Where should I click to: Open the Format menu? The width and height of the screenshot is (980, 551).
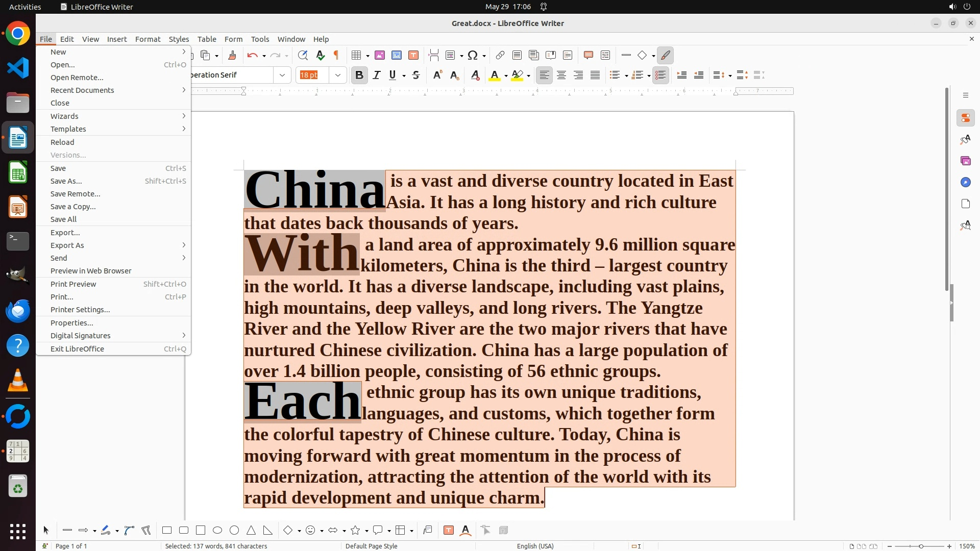(148, 39)
